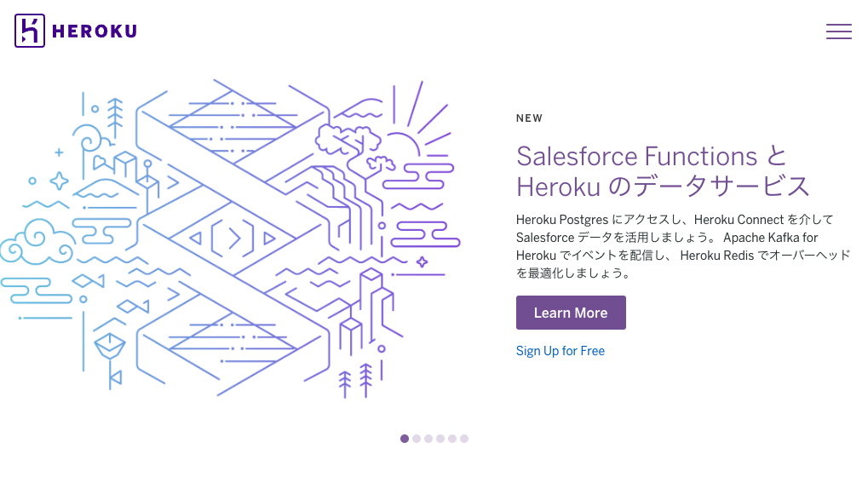This screenshot has width=868, height=477.
Task: Switch to the second carousel slide dot
Action: pos(417,439)
